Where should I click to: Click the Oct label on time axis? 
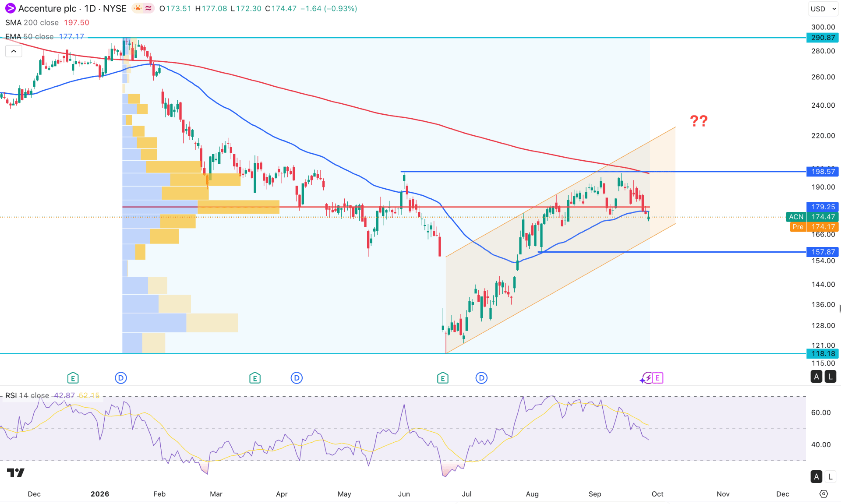click(x=657, y=494)
